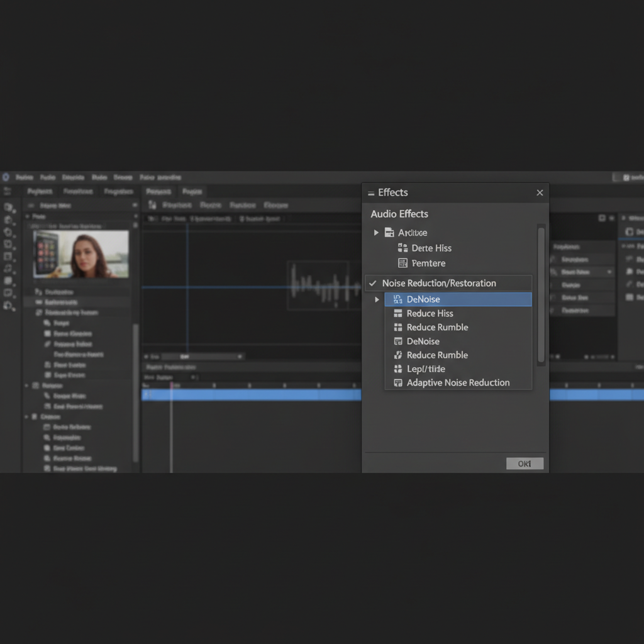
Task: Click the audio waveform in the preview monitor
Action: pos(325,286)
